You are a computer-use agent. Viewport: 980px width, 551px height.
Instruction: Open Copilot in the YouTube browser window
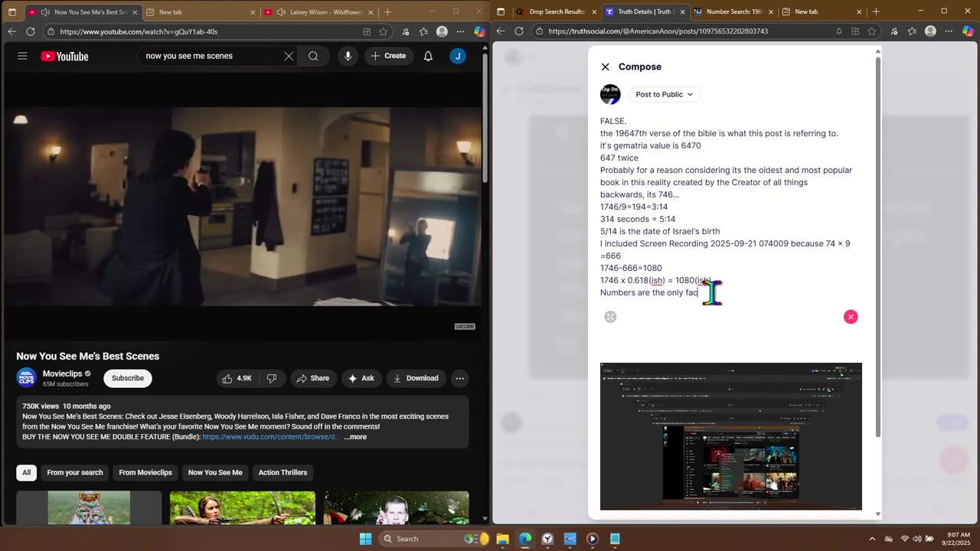[x=479, y=31]
